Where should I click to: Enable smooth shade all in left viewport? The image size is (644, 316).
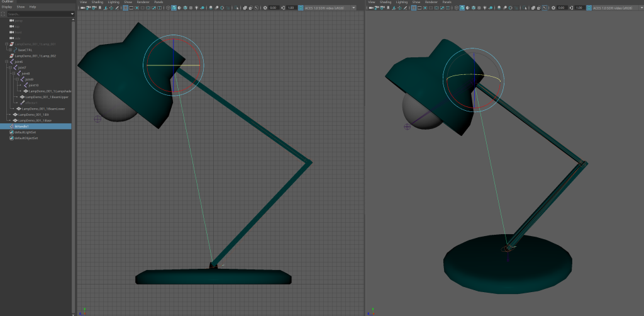pyautogui.click(x=174, y=8)
